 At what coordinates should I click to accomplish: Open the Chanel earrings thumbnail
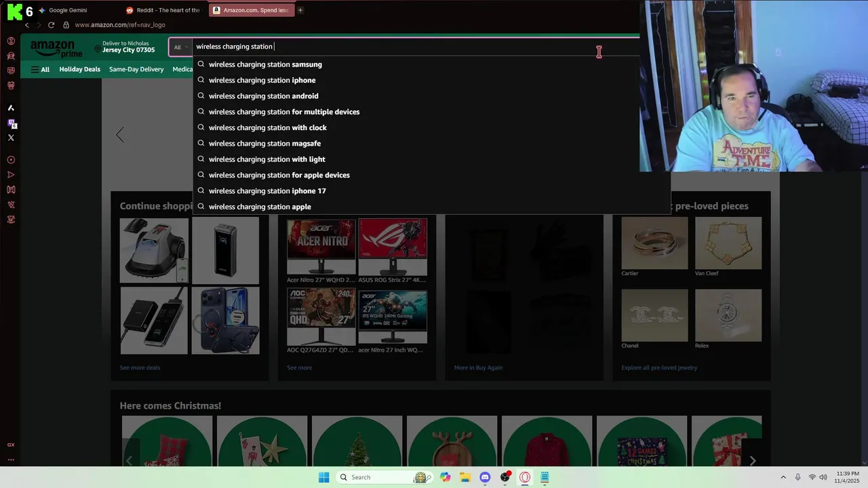click(654, 315)
